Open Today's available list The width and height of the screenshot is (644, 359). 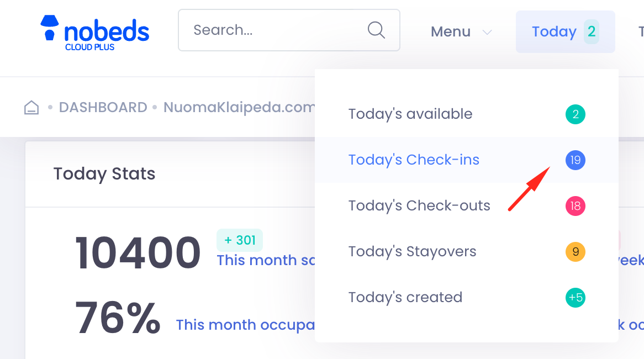click(x=410, y=114)
